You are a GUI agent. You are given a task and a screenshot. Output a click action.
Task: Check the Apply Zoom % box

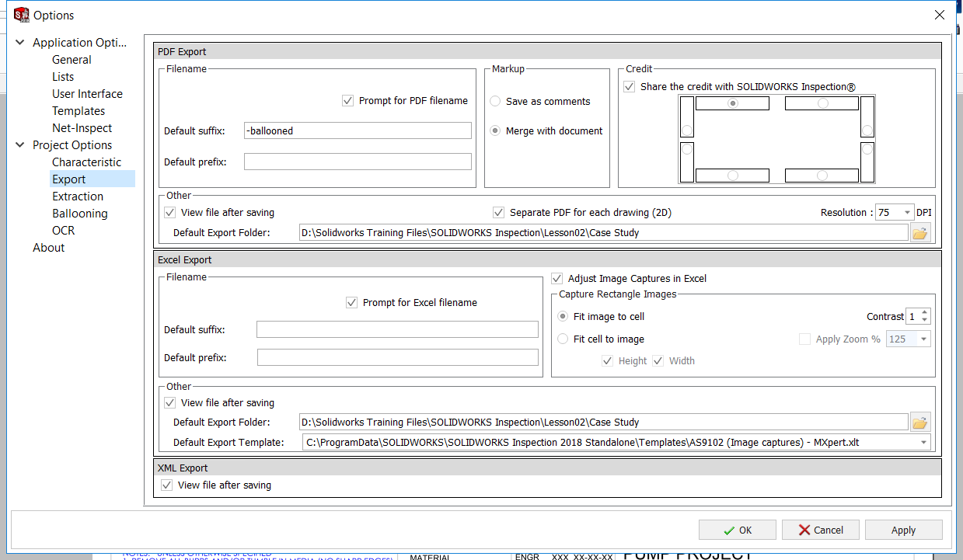[804, 339]
